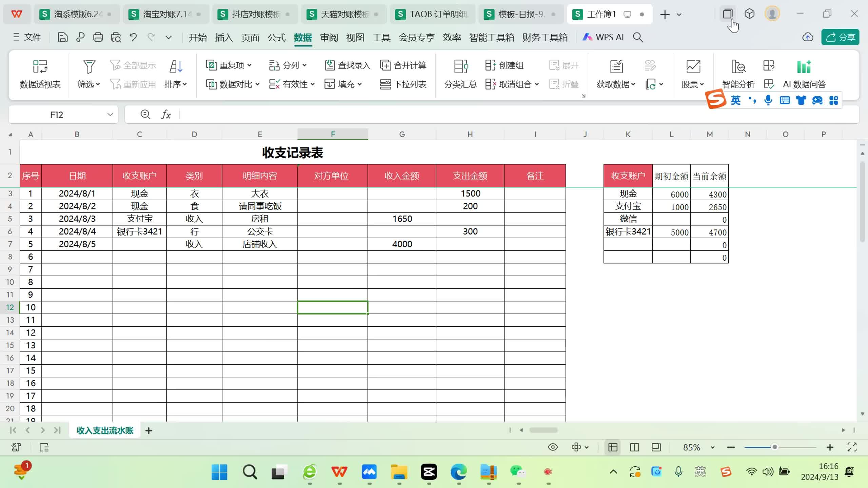
Task: Open the zoom percentage 85% dropdown
Action: [x=712, y=447]
